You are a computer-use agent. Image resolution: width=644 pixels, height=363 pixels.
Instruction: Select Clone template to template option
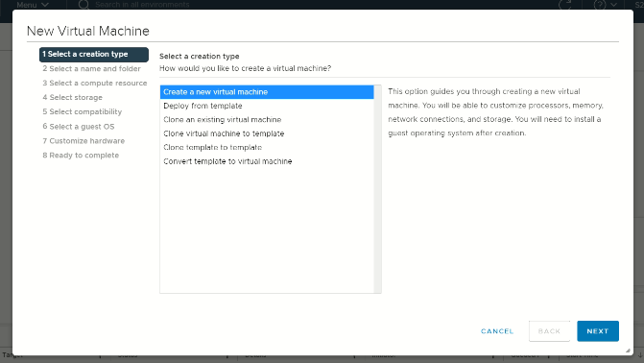[267, 147]
